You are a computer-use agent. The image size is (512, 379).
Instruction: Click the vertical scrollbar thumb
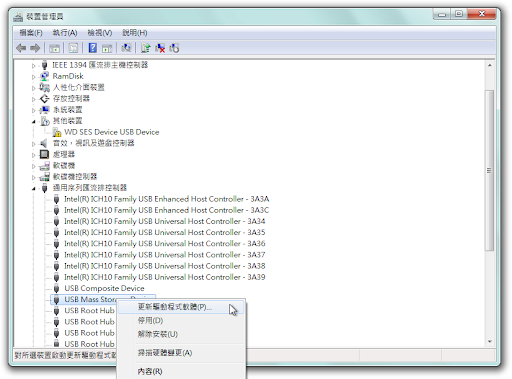coord(489,170)
